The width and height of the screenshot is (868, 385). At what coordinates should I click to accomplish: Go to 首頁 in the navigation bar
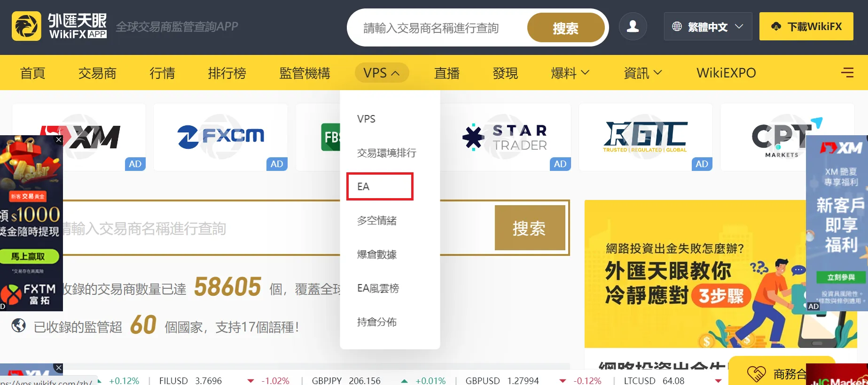32,73
